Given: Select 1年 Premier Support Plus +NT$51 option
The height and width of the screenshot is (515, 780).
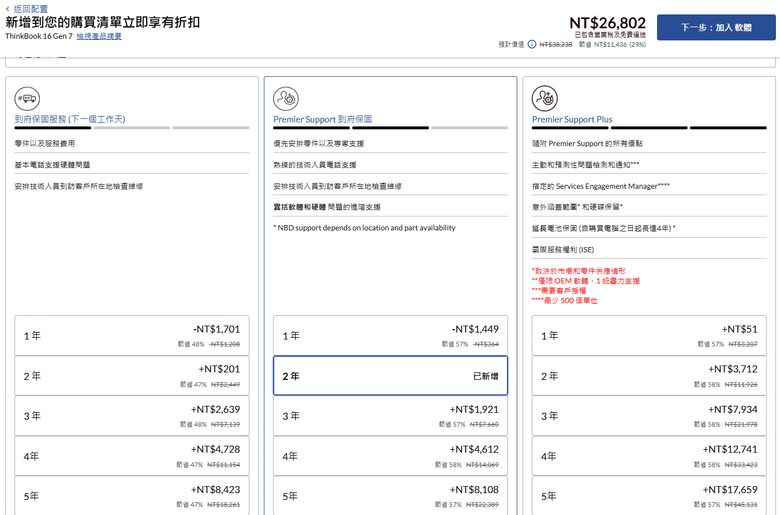Looking at the screenshot, I should 649,335.
